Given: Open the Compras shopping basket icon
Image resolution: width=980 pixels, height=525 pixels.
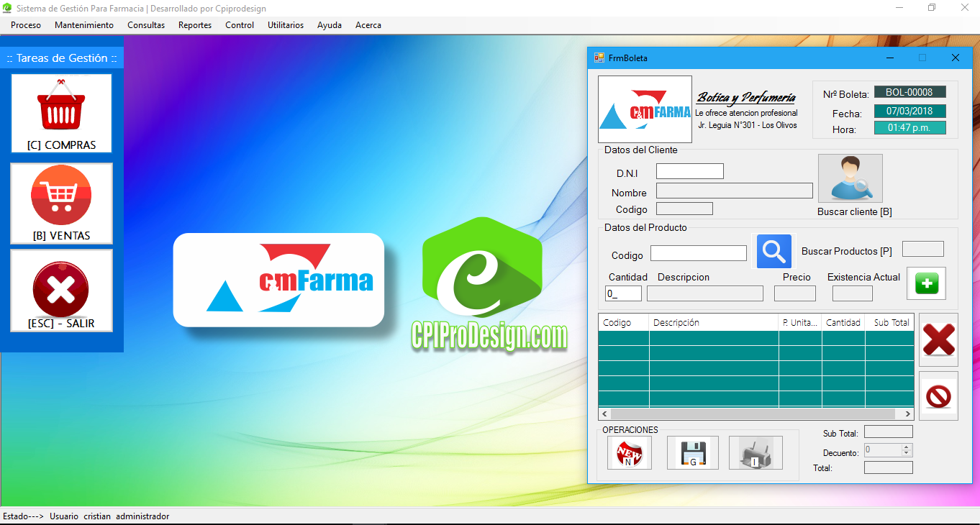Looking at the screenshot, I should 61,106.
